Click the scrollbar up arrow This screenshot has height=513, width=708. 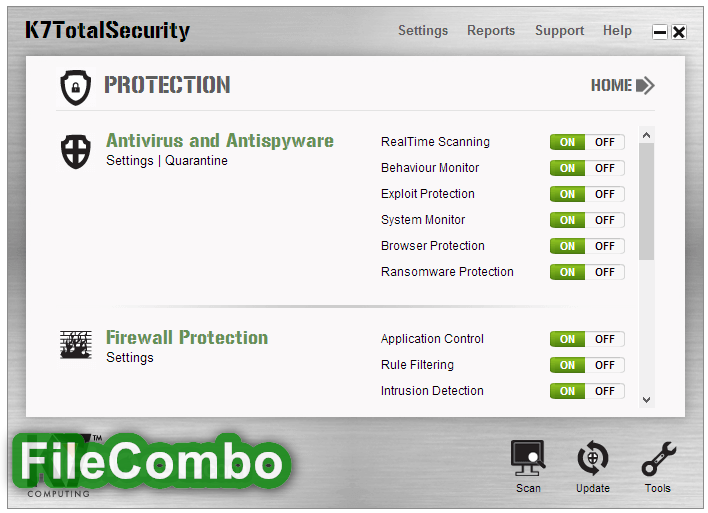647,135
